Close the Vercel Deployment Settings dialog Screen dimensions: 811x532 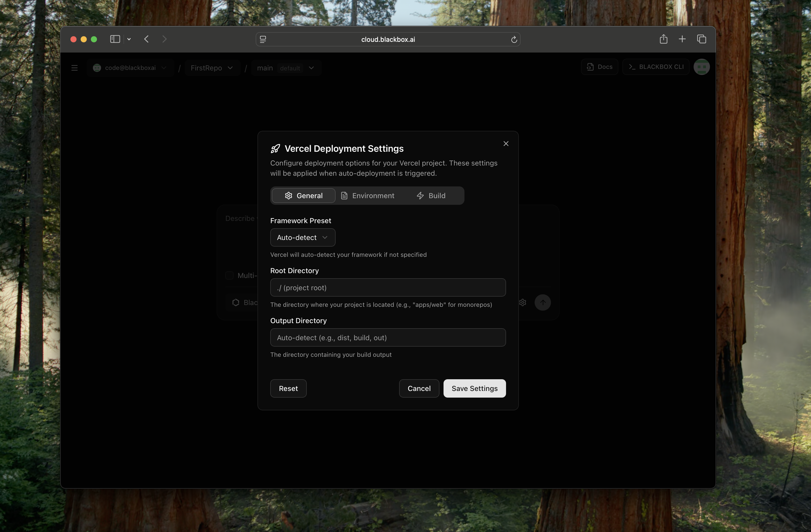[x=506, y=144]
